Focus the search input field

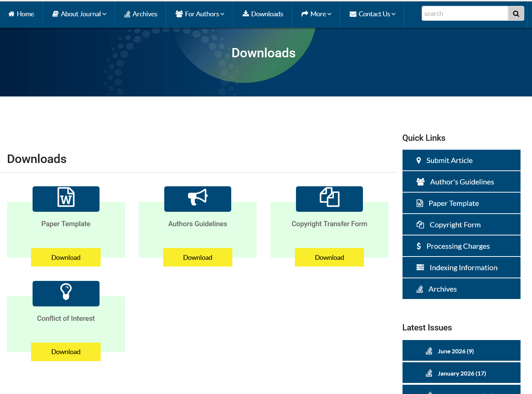(465, 14)
